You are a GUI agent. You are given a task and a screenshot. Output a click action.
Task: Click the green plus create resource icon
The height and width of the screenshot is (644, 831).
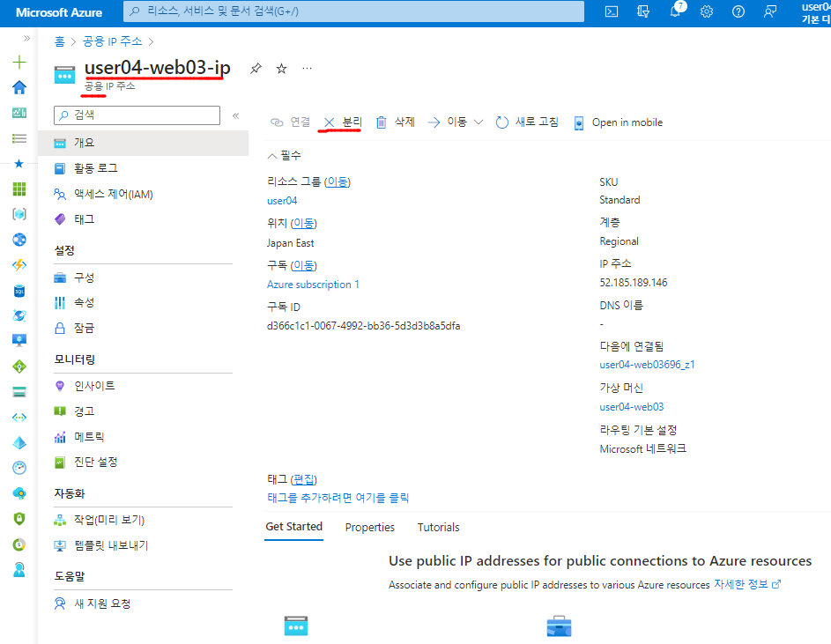pyautogui.click(x=19, y=62)
